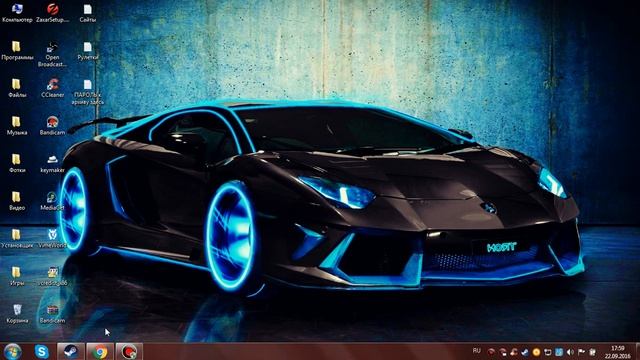Open the Фотки folder

[x=17, y=163]
